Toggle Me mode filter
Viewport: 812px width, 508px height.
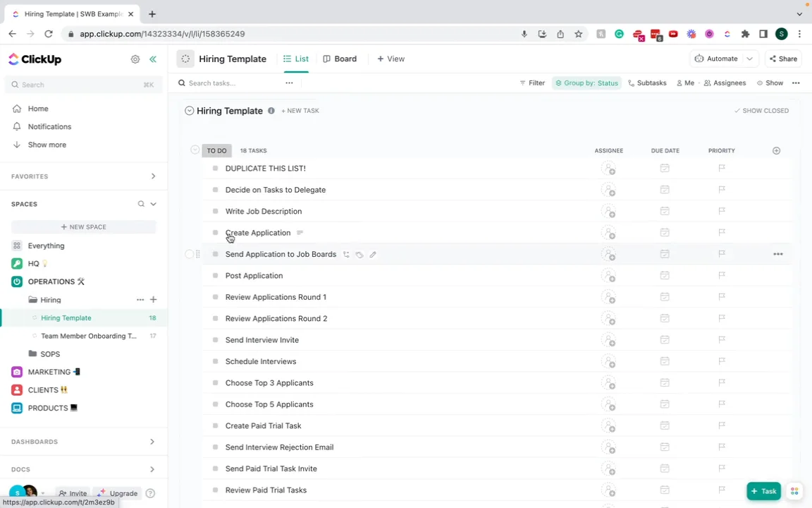(685, 83)
